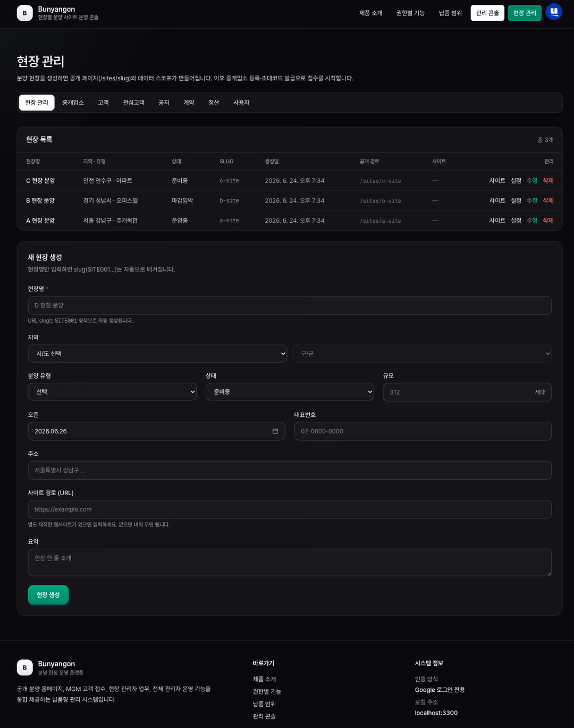Click footer link 제품 소개
574x728 pixels.
pyautogui.click(x=264, y=679)
